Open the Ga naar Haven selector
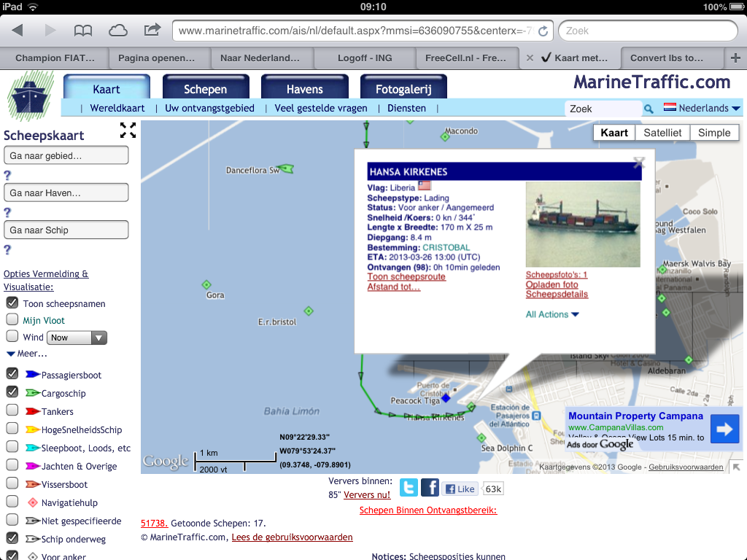This screenshot has height=560, width=747. (x=66, y=192)
